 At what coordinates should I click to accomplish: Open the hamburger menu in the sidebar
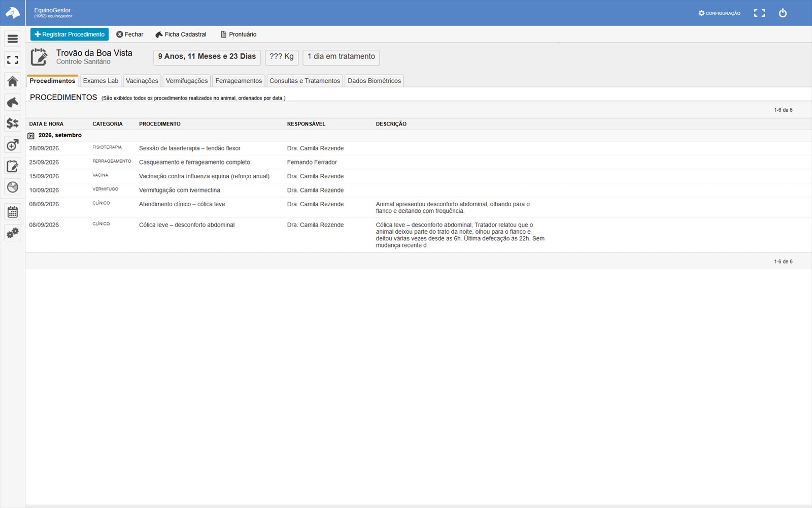[x=13, y=39]
